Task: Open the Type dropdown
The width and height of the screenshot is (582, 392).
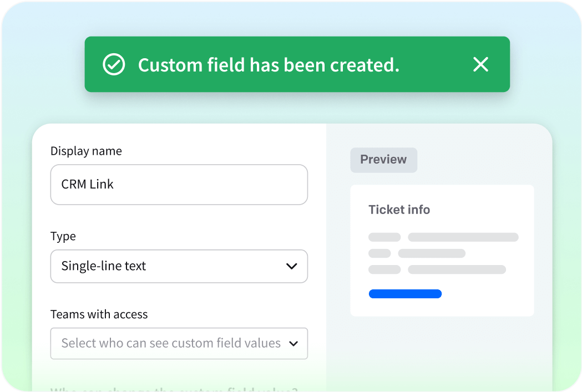Action: point(179,266)
